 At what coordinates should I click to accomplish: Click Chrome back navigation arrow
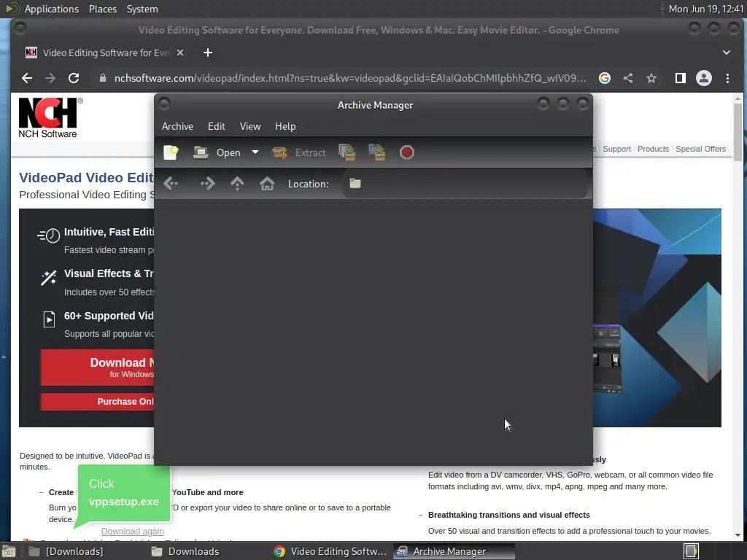click(x=27, y=78)
